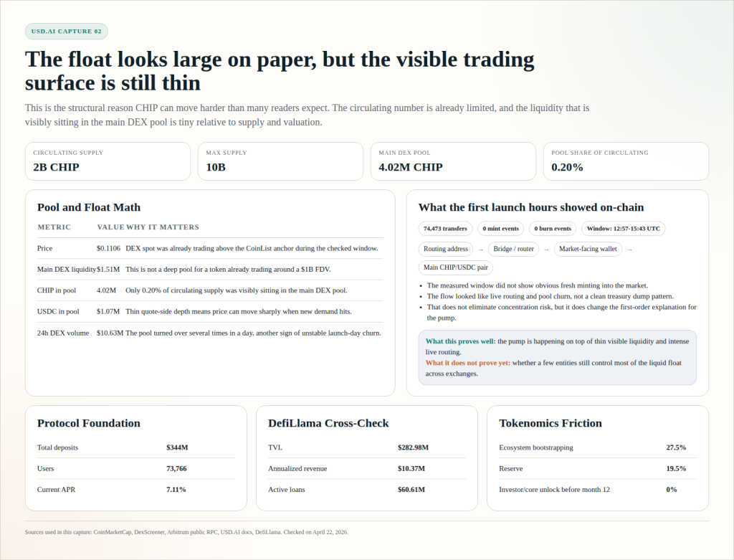Select the DefiLlama Cross-Check heading
Viewport: 734px width, 560px height.
(328, 423)
